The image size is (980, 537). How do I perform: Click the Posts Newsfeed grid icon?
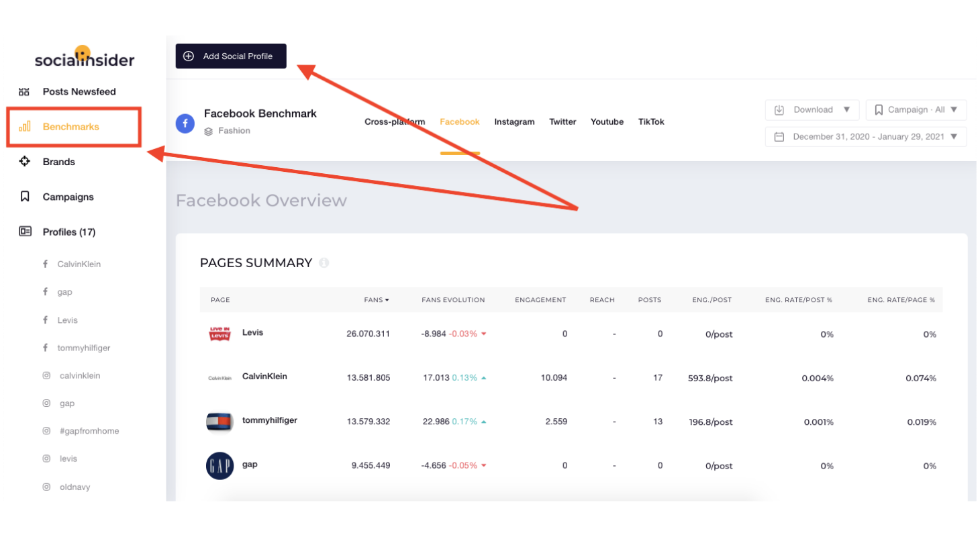click(x=24, y=91)
